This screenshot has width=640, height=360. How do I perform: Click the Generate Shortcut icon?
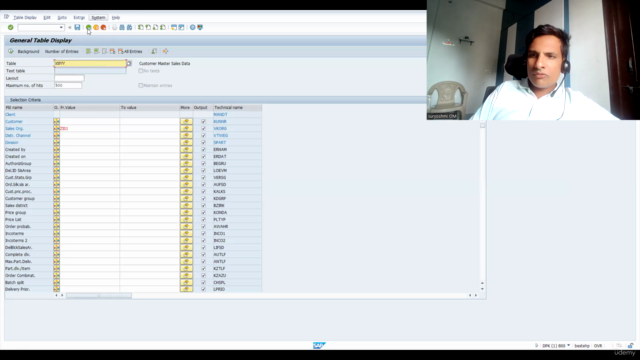click(x=181, y=27)
